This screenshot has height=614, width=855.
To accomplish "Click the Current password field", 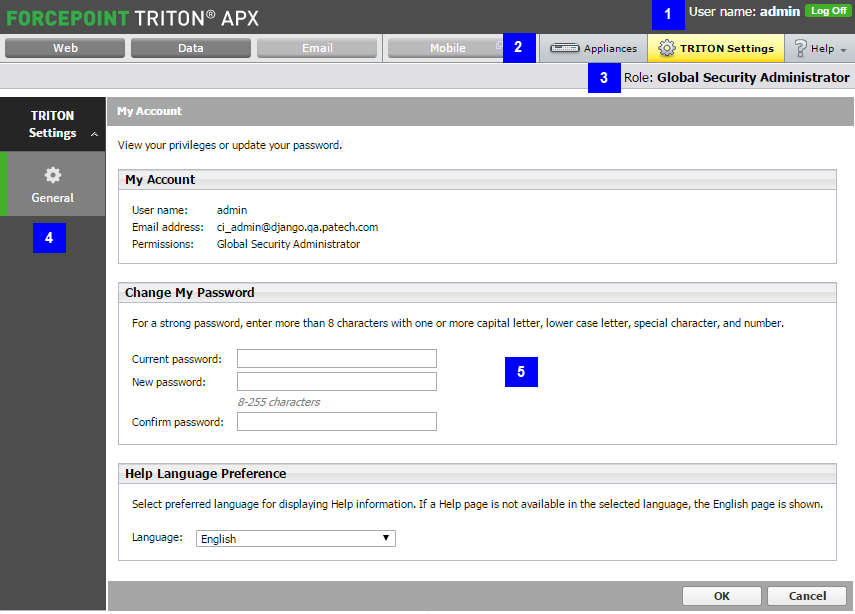I will tap(336, 358).
